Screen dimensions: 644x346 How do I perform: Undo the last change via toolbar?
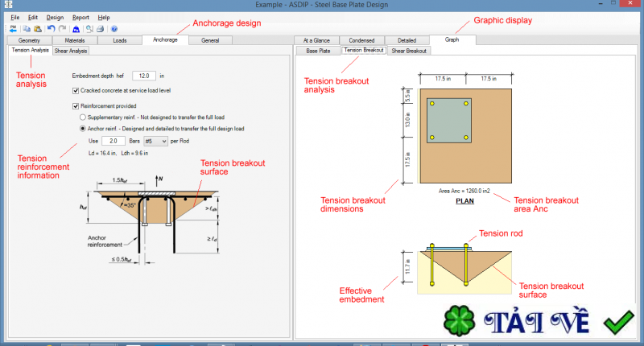[52, 28]
